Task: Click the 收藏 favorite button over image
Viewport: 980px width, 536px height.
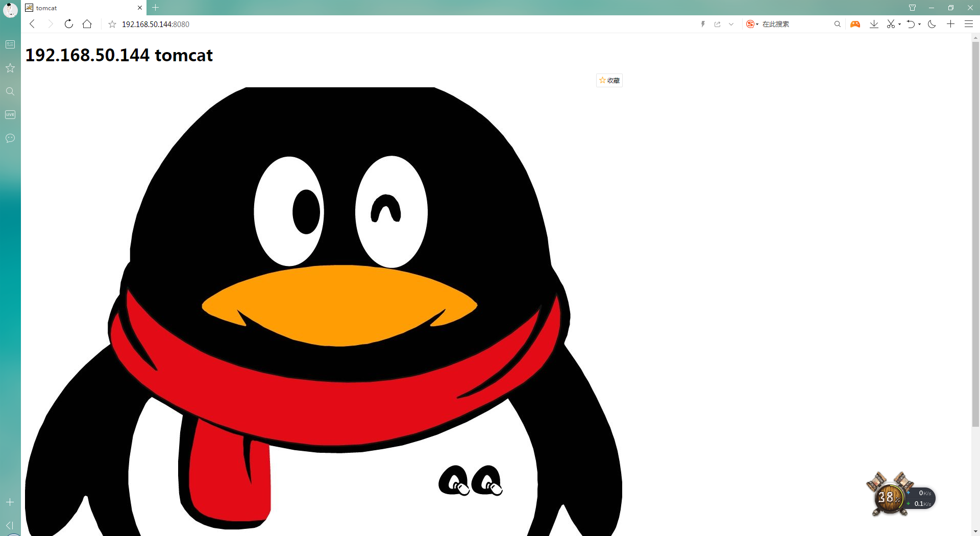Action: (609, 80)
